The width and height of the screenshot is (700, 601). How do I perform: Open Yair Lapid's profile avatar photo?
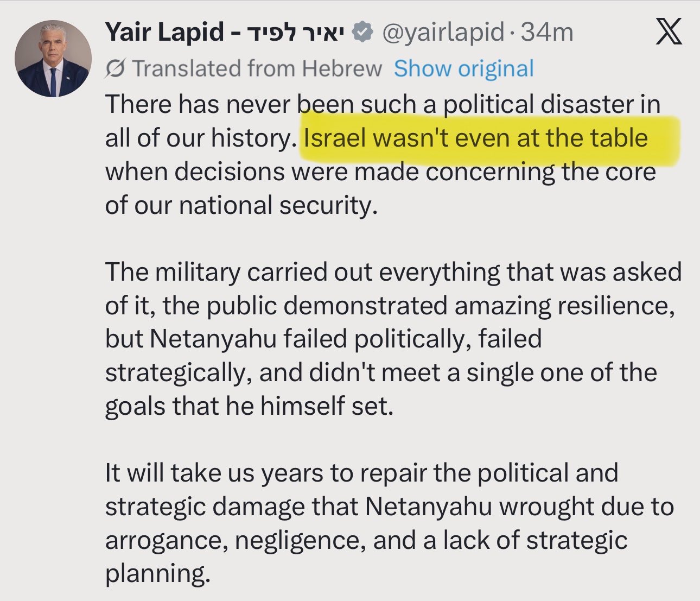tap(53, 59)
